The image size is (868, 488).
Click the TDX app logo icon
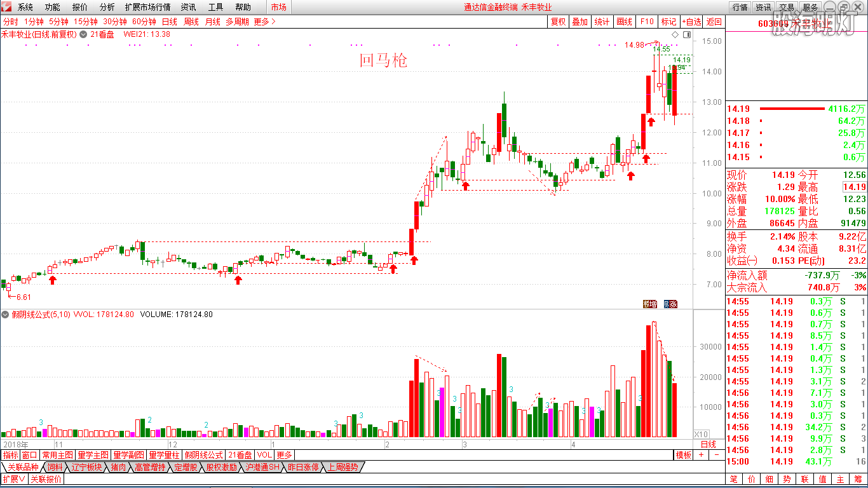pyautogui.click(x=7, y=7)
